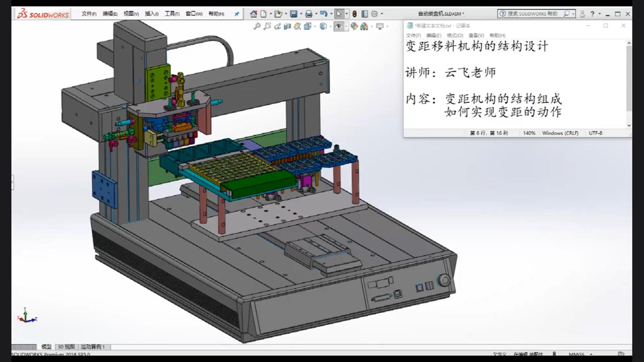This screenshot has width=644, height=362.
Task: Expand the Select tool dropdown arrow
Action: click(346, 14)
